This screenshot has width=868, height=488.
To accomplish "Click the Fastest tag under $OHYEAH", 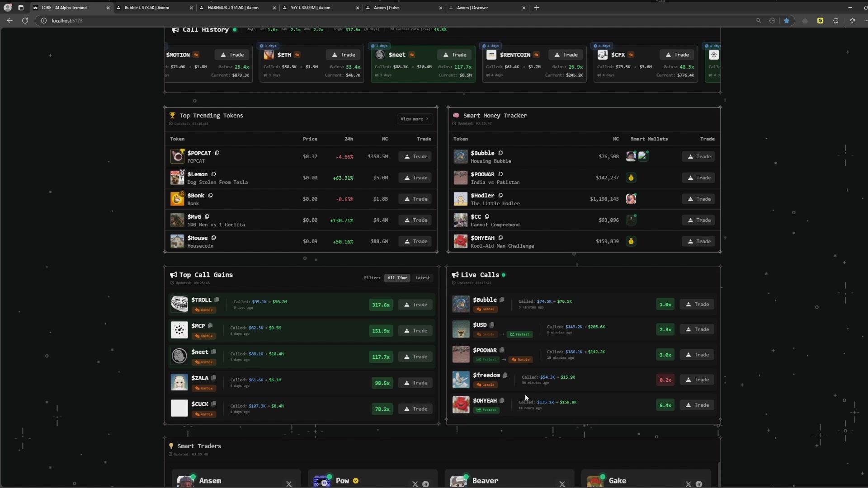I will [486, 410].
